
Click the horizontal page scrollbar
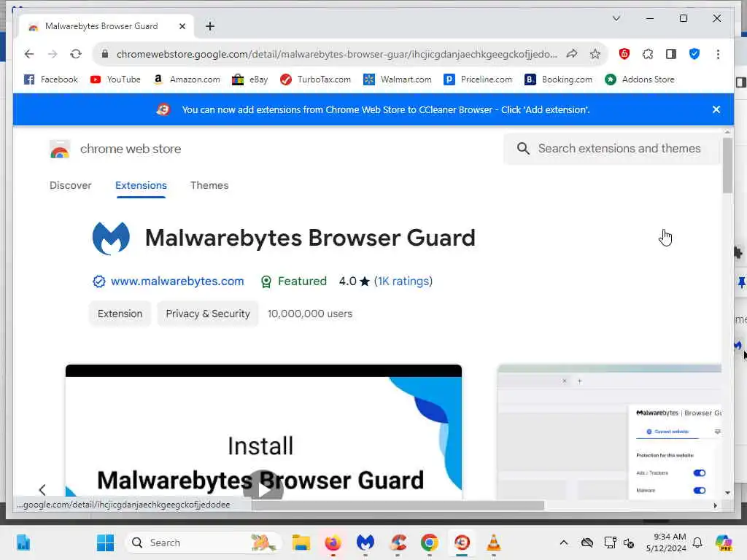point(398,505)
